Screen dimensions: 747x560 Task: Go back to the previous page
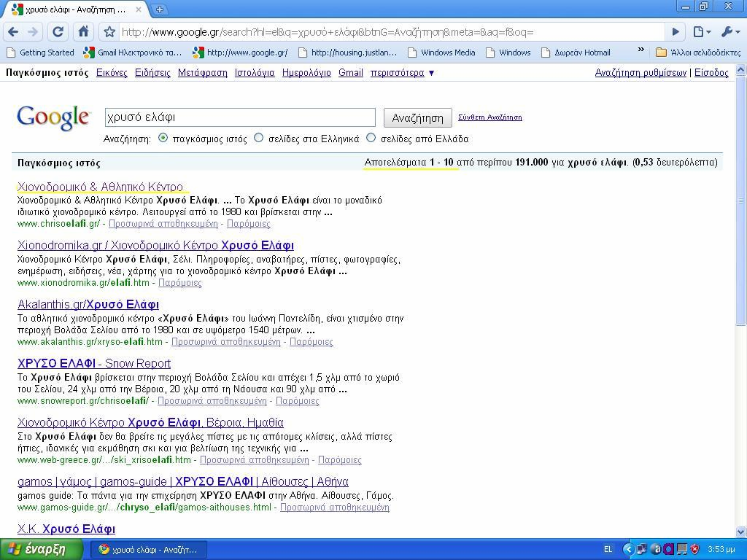click(x=13, y=32)
